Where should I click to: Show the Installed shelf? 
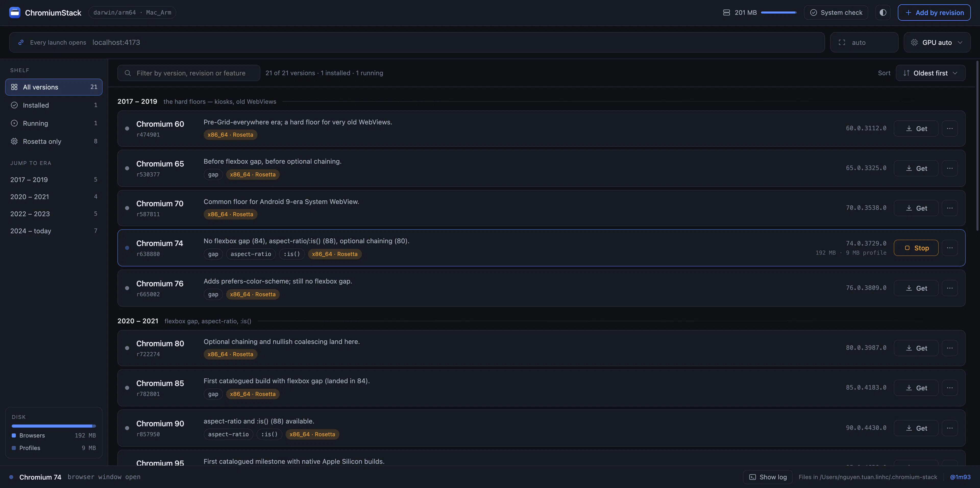54,105
